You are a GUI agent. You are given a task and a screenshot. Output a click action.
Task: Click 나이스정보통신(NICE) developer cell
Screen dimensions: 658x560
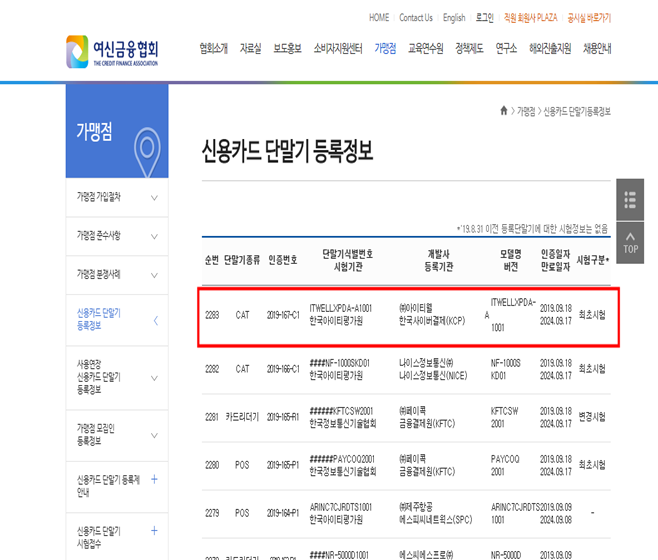(x=433, y=376)
